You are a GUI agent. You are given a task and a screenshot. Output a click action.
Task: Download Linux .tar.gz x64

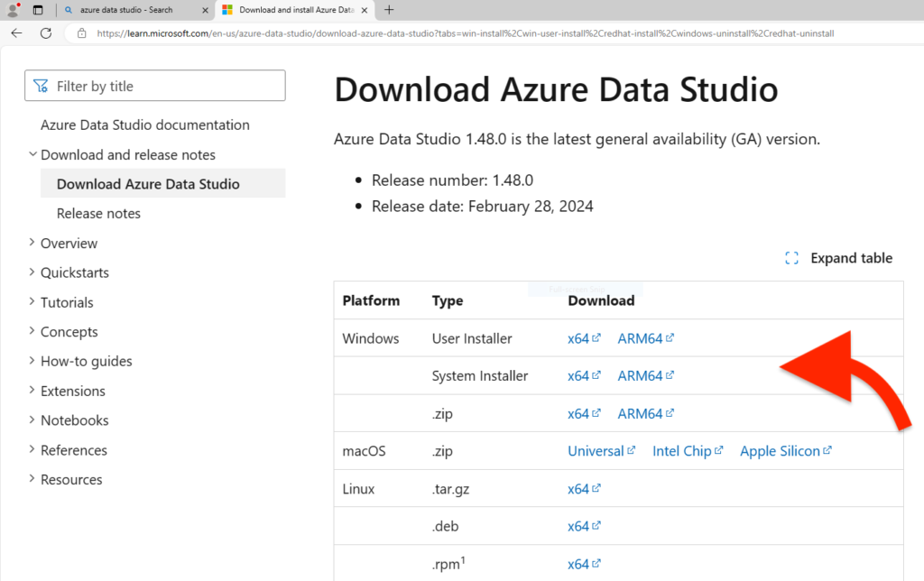pos(584,489)
